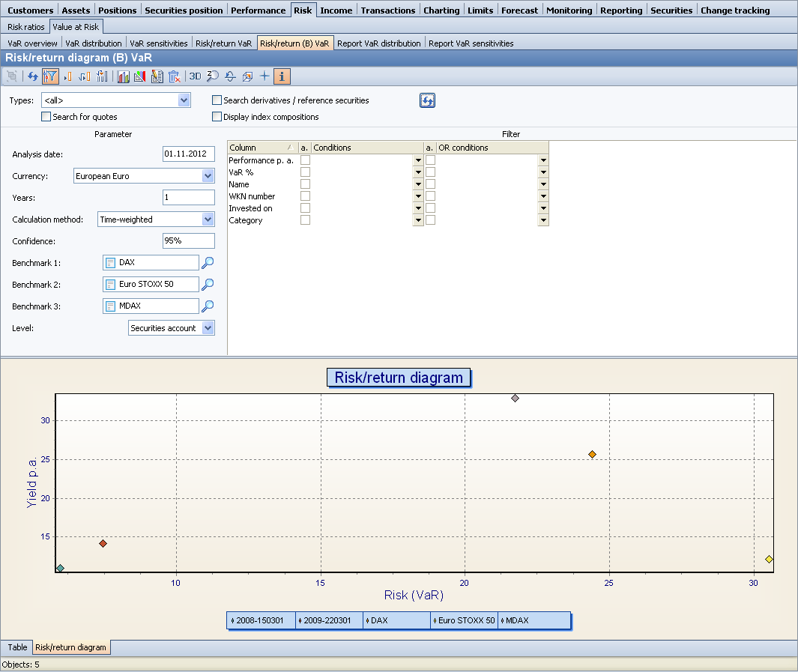
Task: Click the Analysis date input field
Action: point(189,154)
